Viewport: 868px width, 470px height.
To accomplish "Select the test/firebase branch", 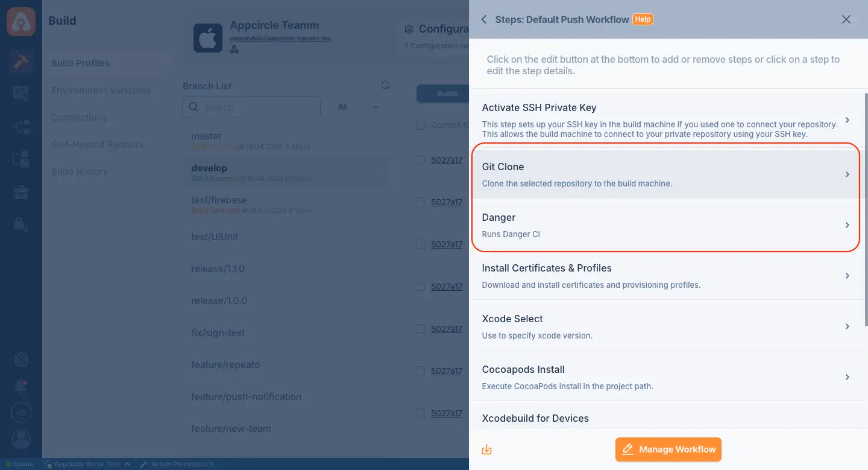I will tap(286, 204).
